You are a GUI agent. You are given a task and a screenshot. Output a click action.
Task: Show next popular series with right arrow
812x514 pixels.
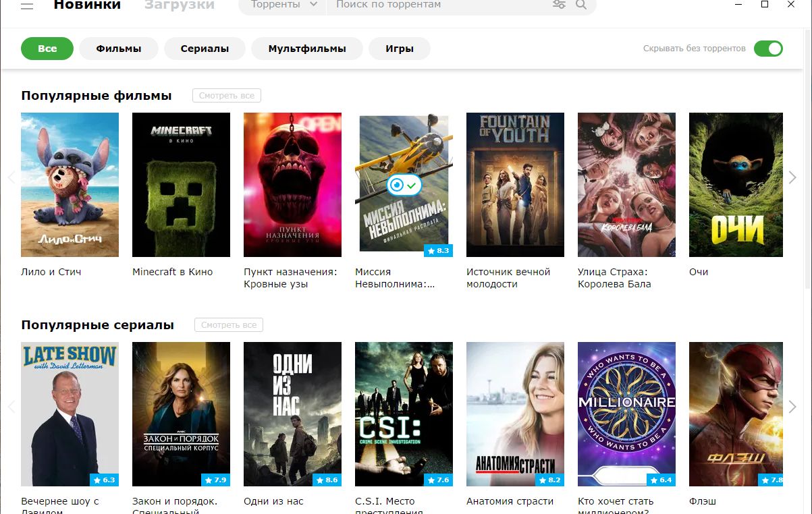(792, 407)
